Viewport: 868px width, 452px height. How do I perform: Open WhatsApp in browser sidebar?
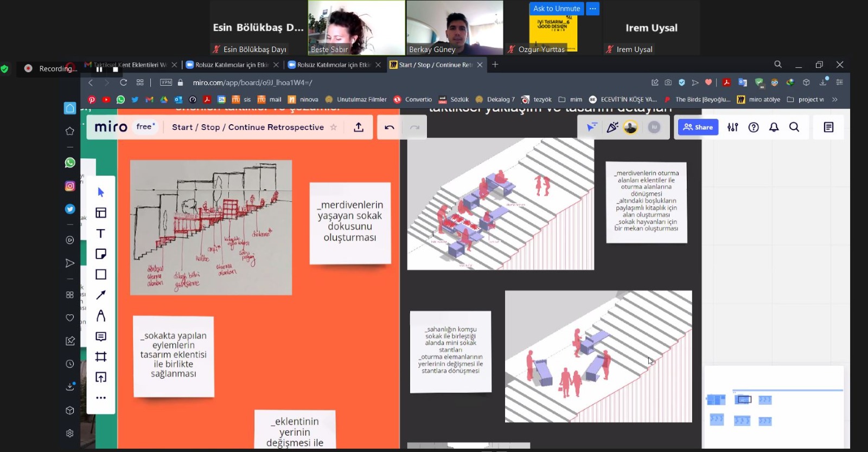click(x=70, y=163)
